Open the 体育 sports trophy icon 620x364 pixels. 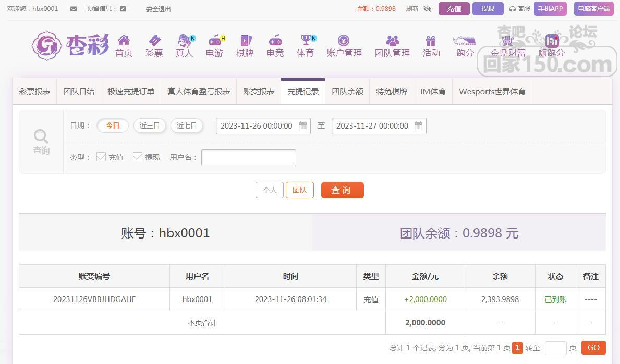(x=306, y=41)
